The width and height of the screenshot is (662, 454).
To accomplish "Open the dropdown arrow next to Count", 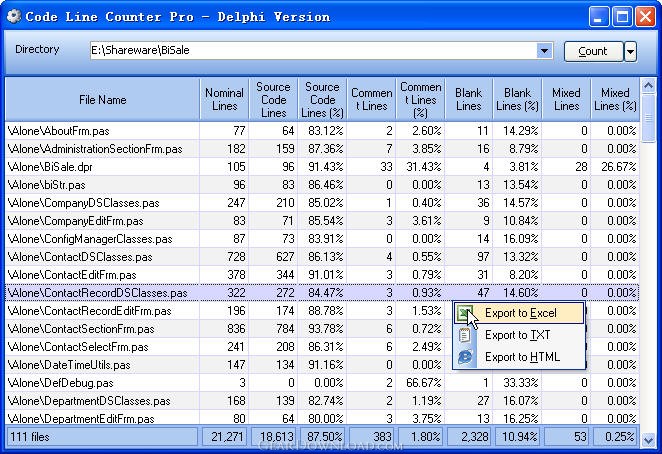I will 630,51.
